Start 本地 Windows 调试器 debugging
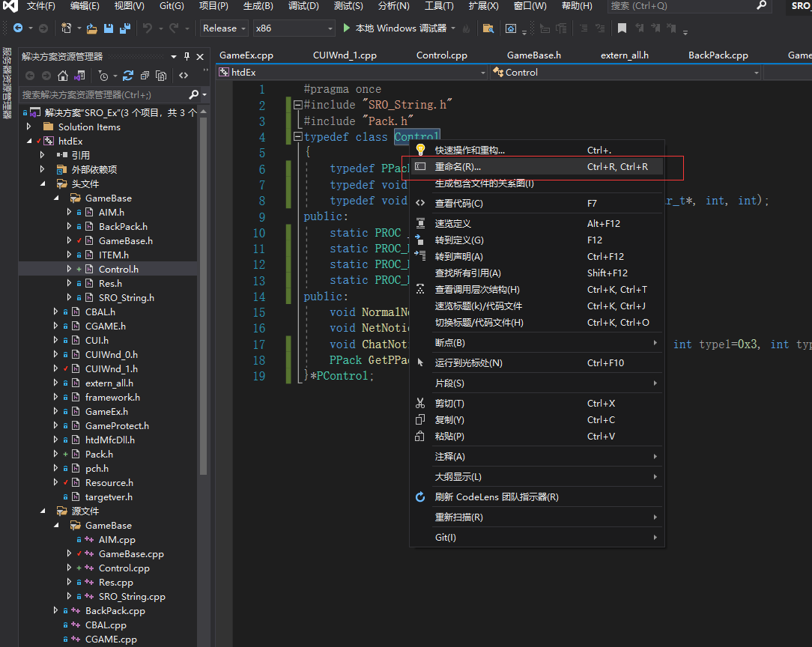Screen dimensions: 812x647 pyautogui.click(x=394, y=28)
